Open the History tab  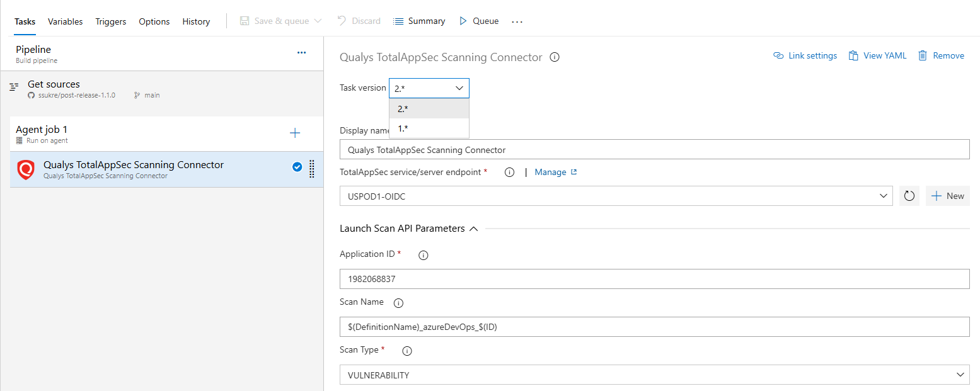tap(196, 21)
